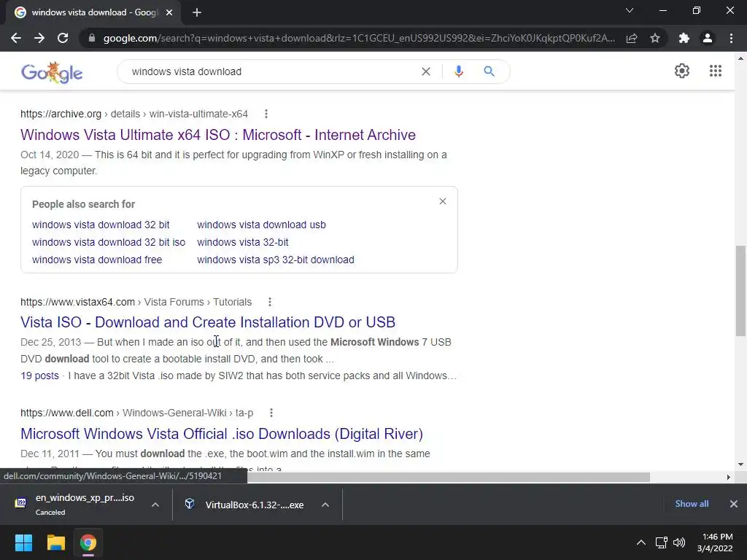Click the vertical page scrollbar thumb

pyautogui.click(x=741, y=291)
